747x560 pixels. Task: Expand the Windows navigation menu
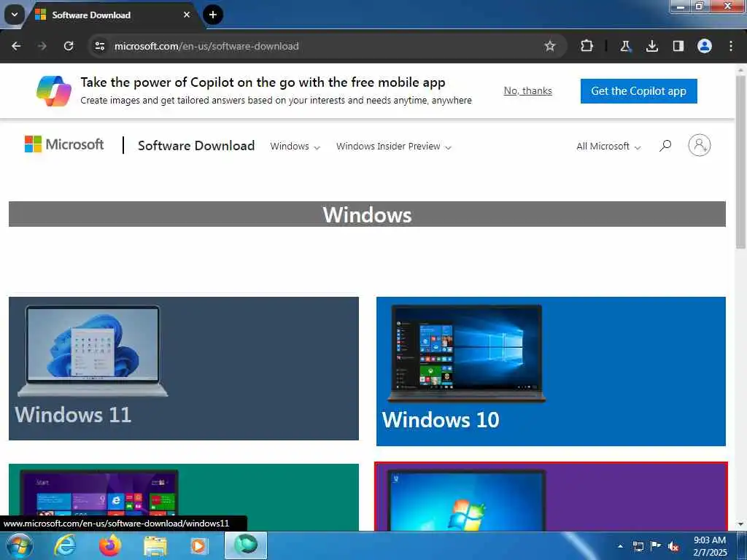(x=295, y=146)
